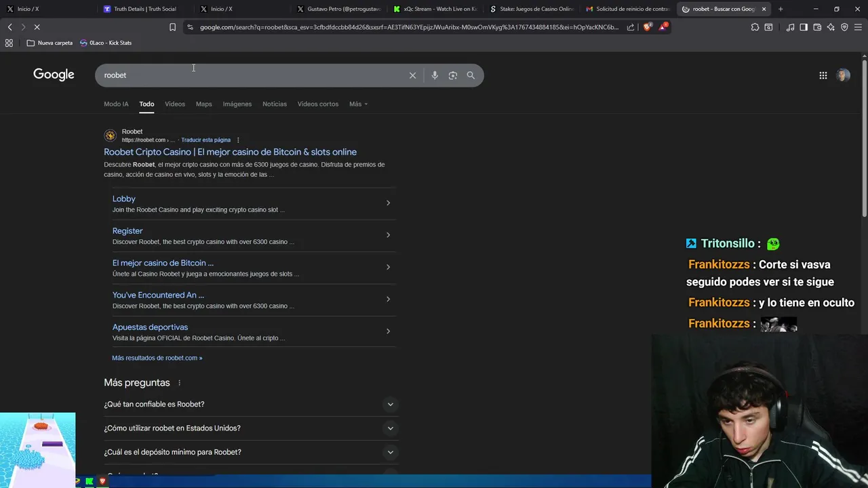
Task: Open options dots beside Más preguntas
Action: click(x=179, y=383)
